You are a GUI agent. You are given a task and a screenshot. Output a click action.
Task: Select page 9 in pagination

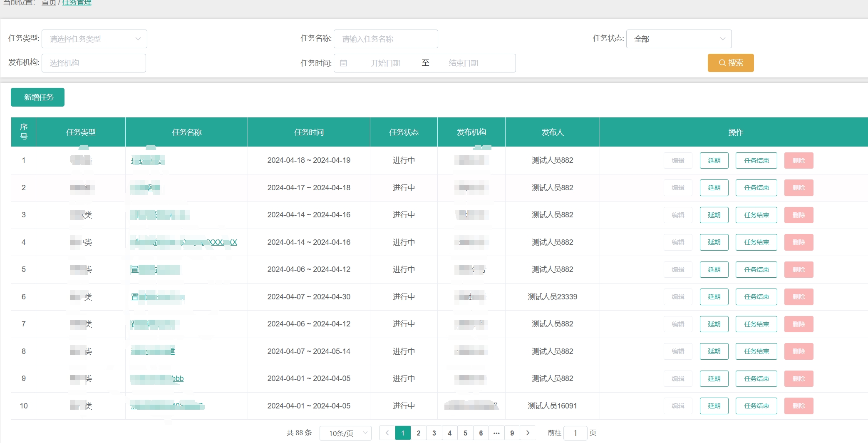(x=512, y=433)
